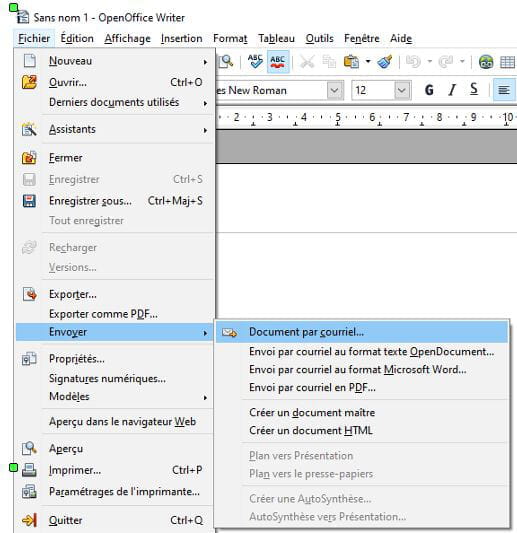The height and width of the screenshot is (533, 517).
Task: Open the Affichage menu
Action: (127, 38)
